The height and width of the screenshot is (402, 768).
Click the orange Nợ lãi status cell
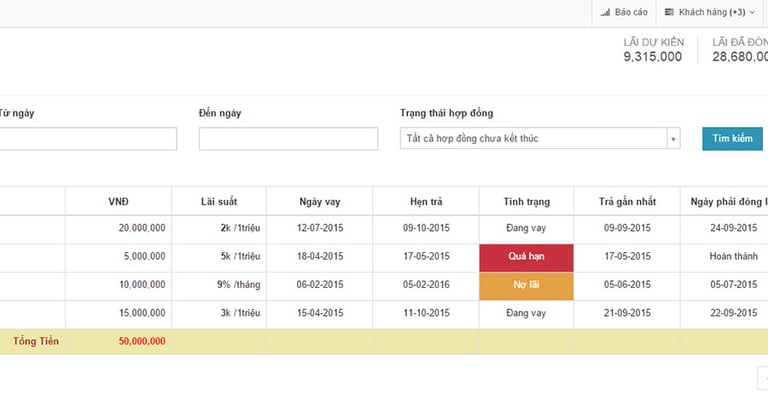tap(526, 284)
